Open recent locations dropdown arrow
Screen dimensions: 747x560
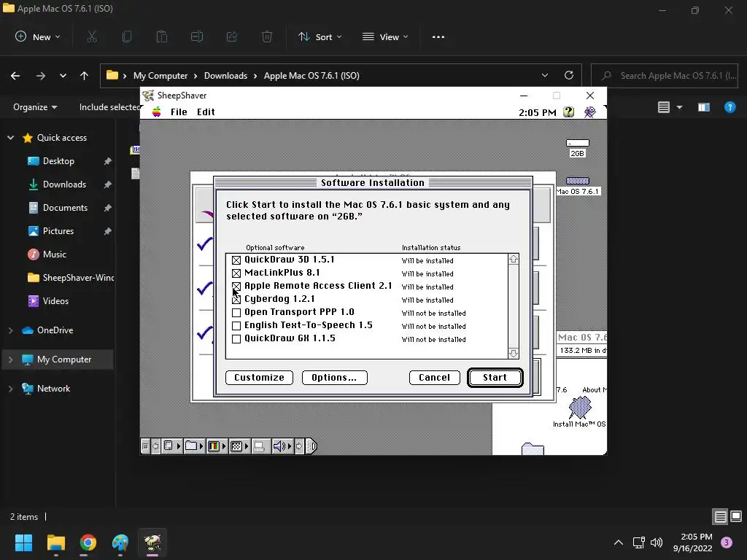(63, 75)
